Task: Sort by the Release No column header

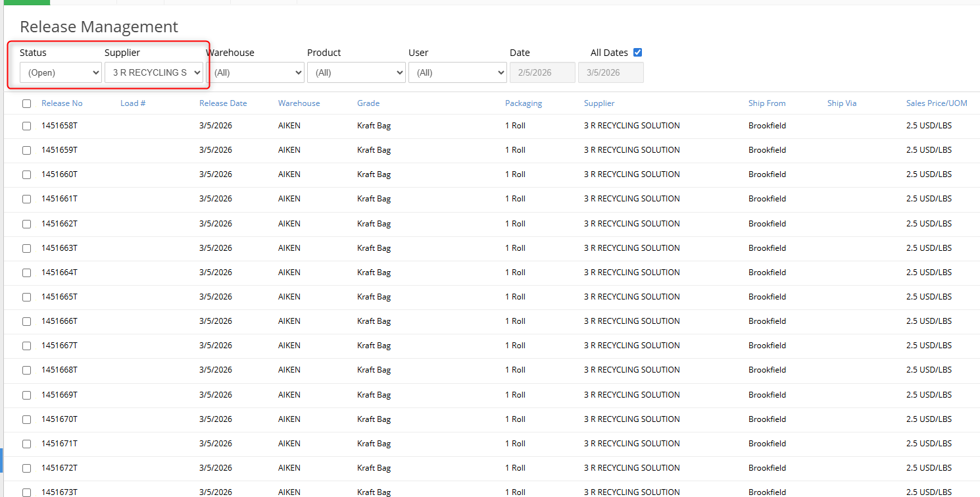Action: (62, 103)
